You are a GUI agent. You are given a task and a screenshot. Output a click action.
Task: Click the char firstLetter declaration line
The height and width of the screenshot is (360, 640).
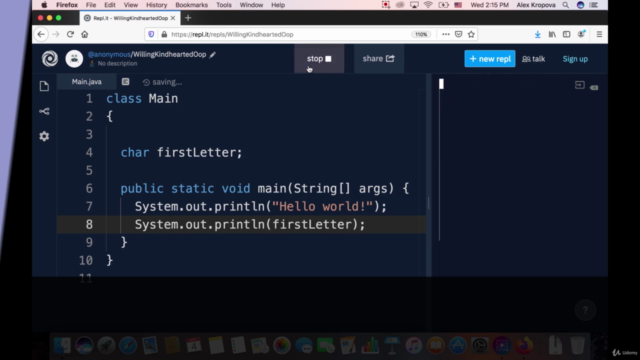tap(181, 153)
